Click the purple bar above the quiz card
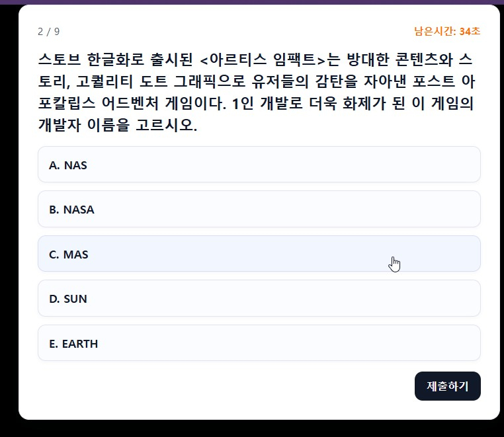504x437 pixels. point(252,2)
